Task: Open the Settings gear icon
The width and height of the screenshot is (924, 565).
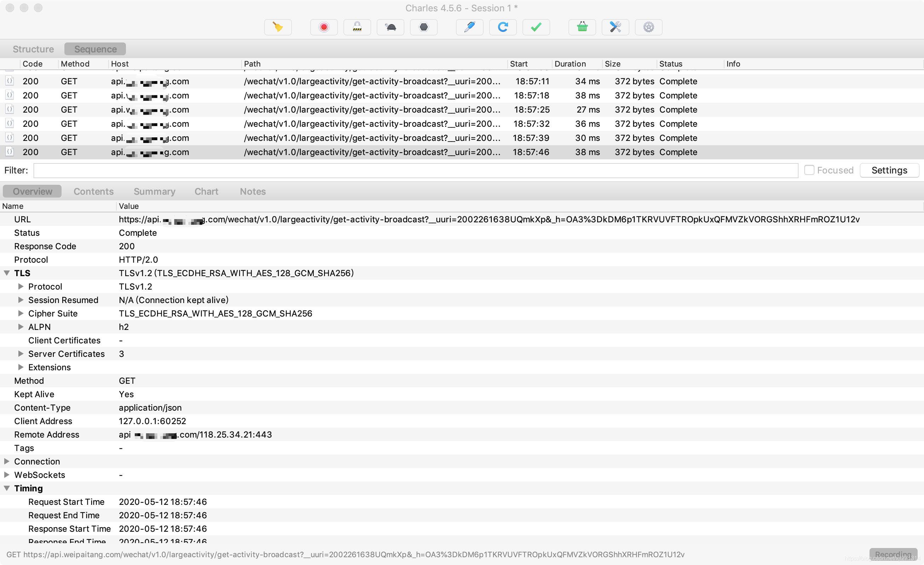Action: [x=648, y=27]
